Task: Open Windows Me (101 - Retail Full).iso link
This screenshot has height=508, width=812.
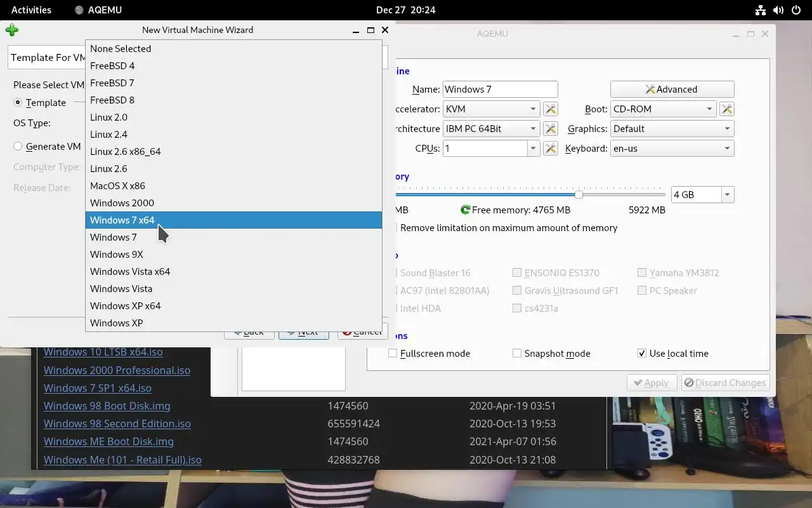Action: (122, 460)
